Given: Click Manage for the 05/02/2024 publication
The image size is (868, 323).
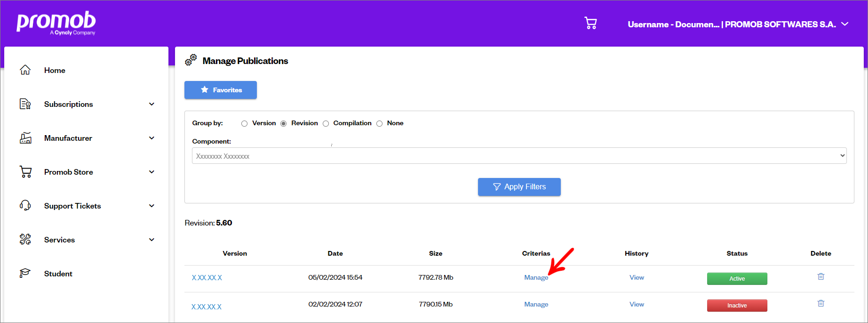Looking at the screenshot, I should pyautogui.click(x=536, y=277).
